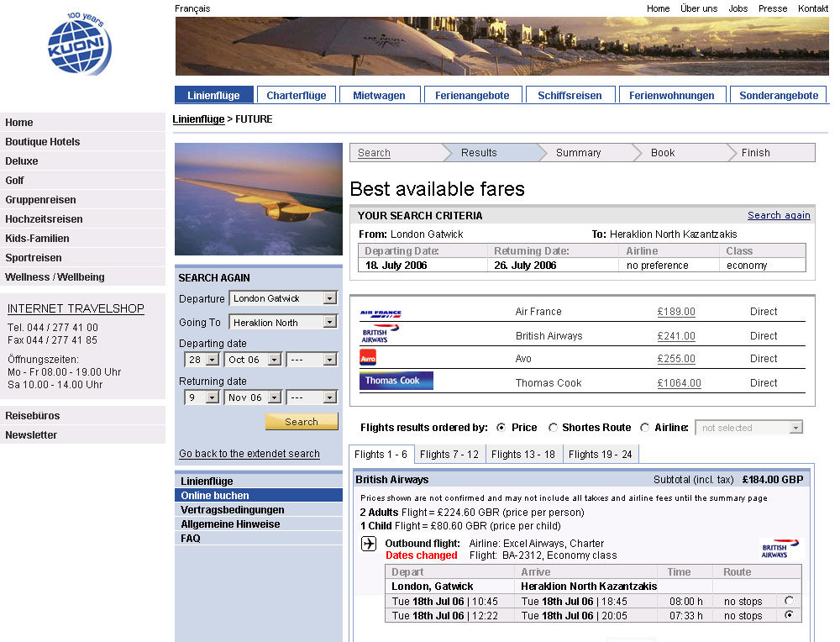
Task: Click the Thomas Cook logo
Action: click(x=396, y=381)
